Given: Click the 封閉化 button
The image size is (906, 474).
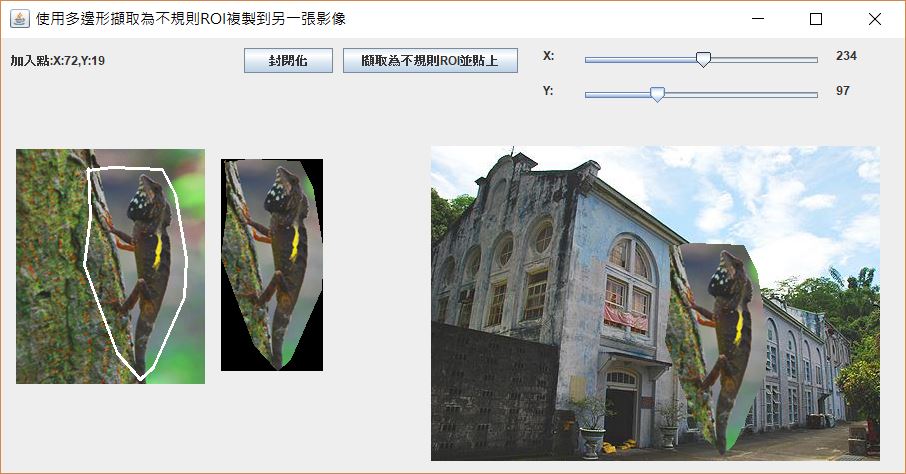Looking at the screenshot, I should 288,61.
